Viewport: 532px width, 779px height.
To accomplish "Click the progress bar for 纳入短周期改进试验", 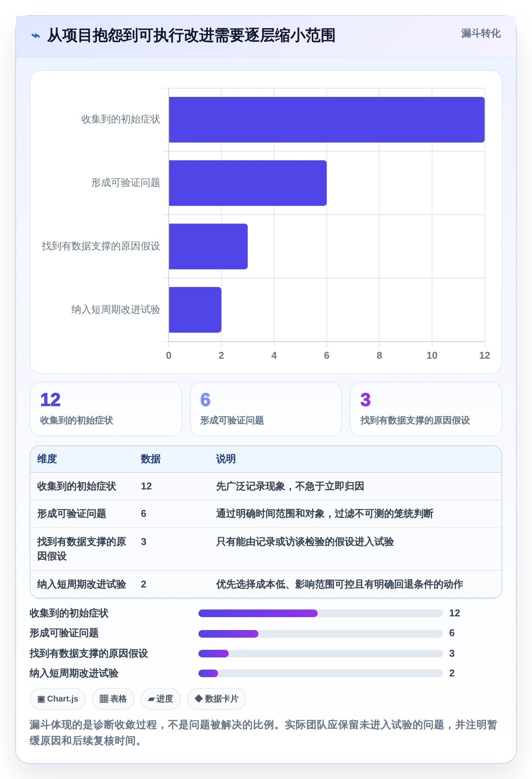I will pos(320,673).
